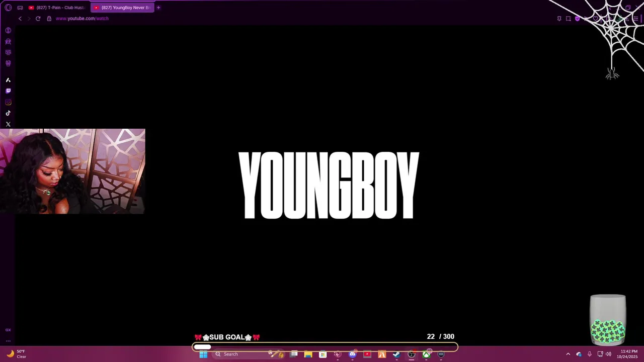Click the YOUNGBOY video frame
Screen dimensions: 644x362
click(329, 186)
